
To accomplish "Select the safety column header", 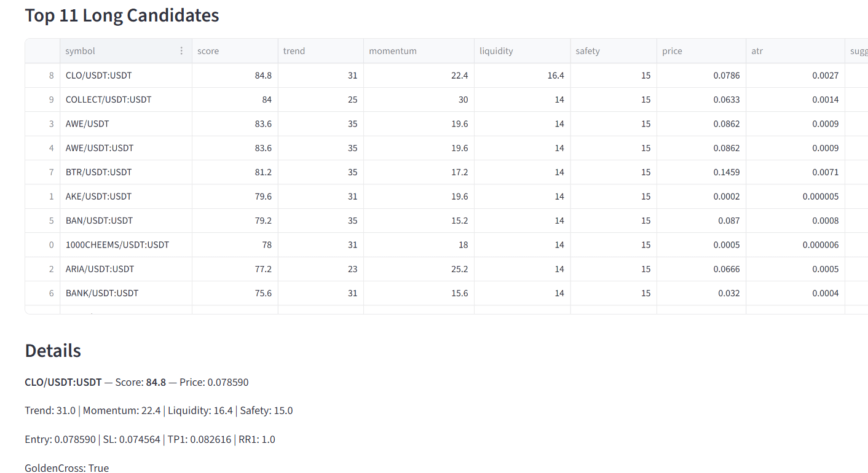I will click(x=612, y=51).
